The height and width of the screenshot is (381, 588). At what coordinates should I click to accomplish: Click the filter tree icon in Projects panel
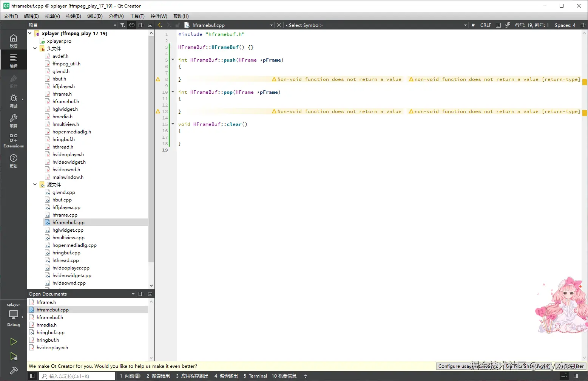[123, 25]
